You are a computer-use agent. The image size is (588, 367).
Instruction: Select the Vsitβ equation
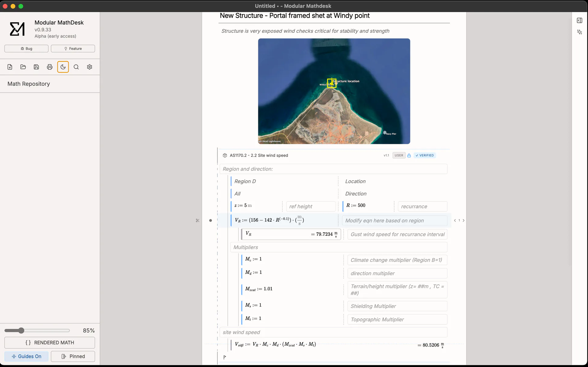pyautogui.click(x=275, y=345)
